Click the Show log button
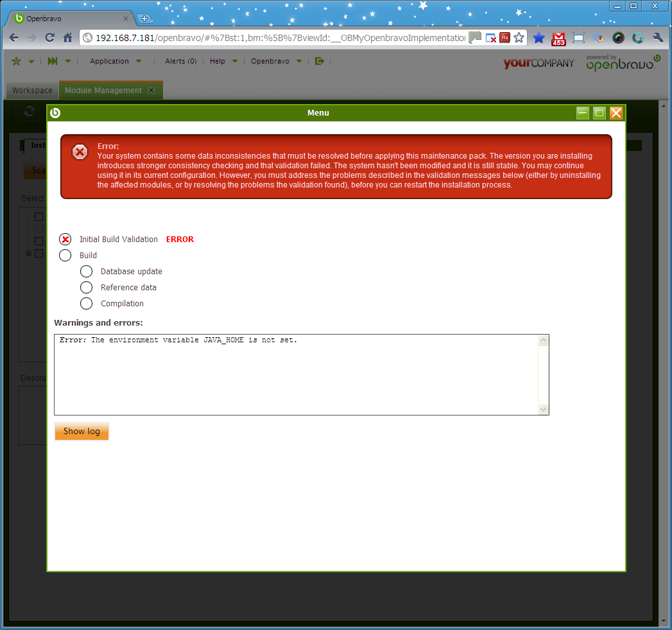This screenshot has width=672, height=630. (x=82, y=432)
